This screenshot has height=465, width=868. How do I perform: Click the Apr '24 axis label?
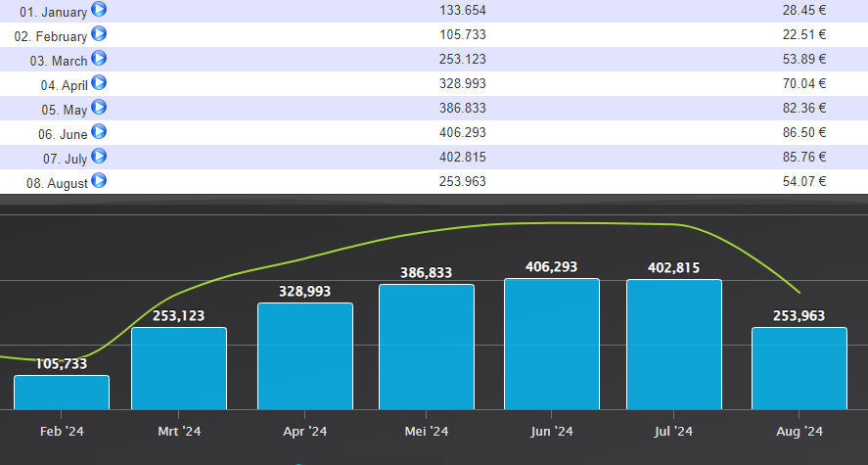[305, 432]
